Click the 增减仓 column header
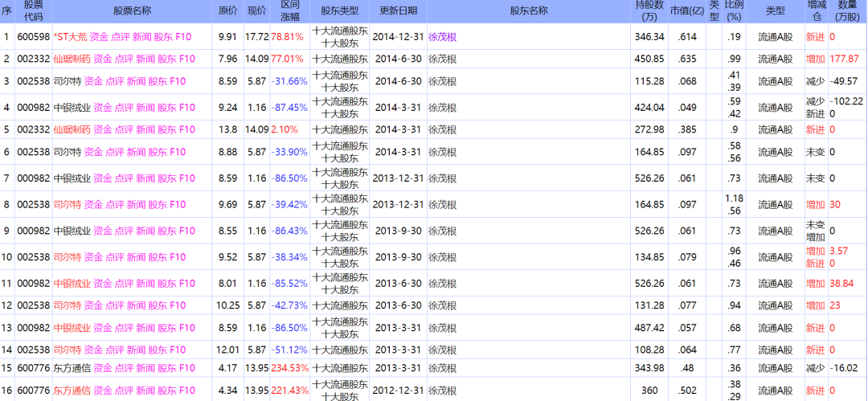 coord(816,11)
